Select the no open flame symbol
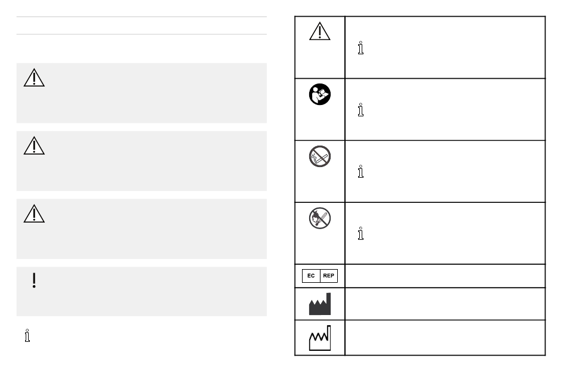Viewport: 567px width, 392px height. tap(320, 218)
